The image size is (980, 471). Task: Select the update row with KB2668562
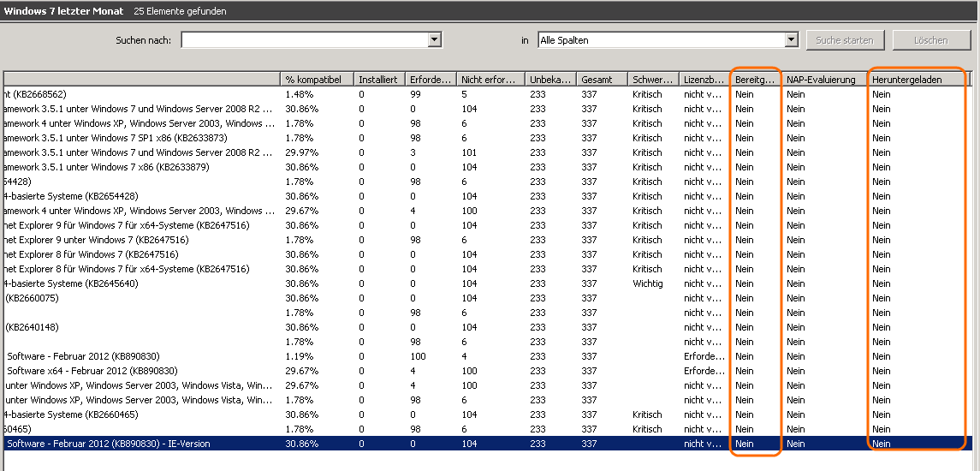35,94
